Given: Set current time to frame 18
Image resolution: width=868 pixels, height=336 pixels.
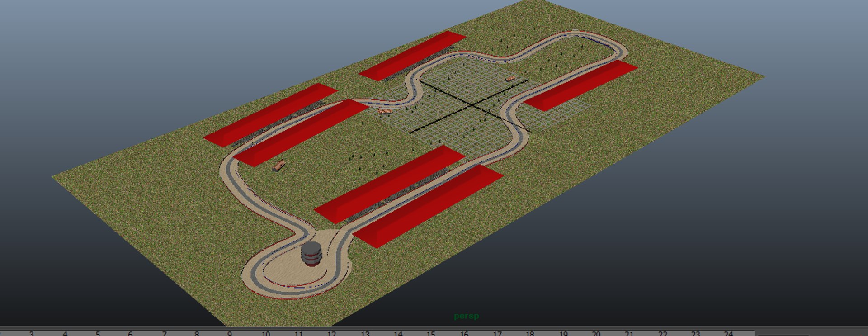Looking at the screenshot, I should tap(530, 333).
